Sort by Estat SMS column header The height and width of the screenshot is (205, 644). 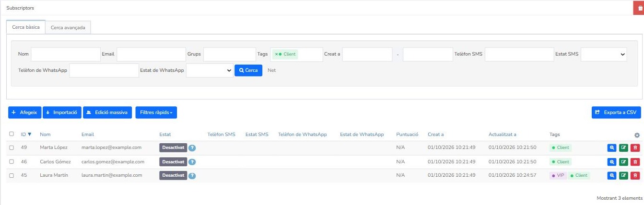[257, 135]
